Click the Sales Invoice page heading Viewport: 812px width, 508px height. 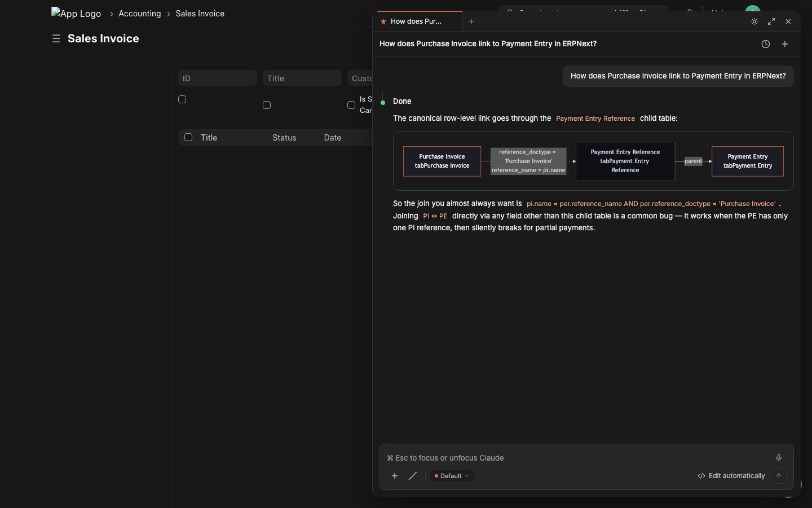coord(103,38)
